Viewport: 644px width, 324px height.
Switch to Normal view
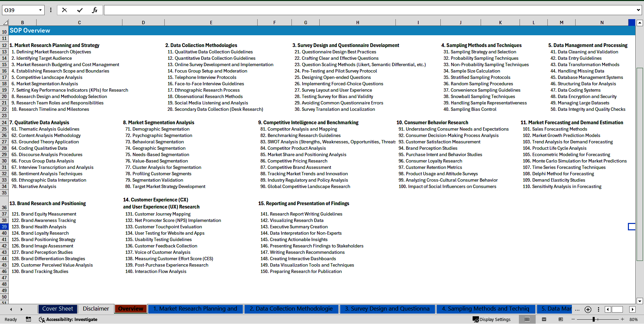click(x=527, y=319)
